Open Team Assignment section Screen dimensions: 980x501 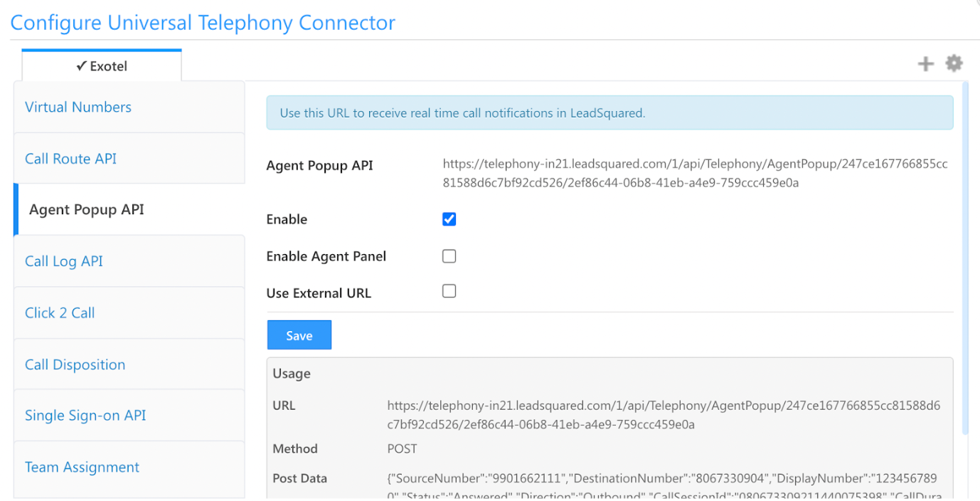[129, 468]
